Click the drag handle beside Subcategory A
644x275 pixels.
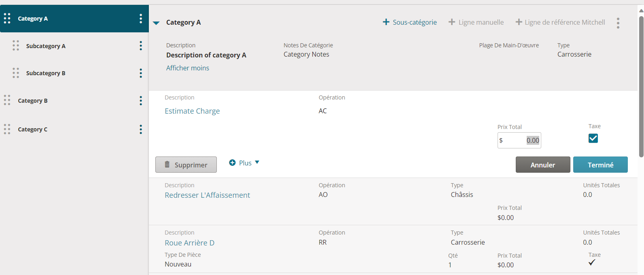tap(16, 45)
